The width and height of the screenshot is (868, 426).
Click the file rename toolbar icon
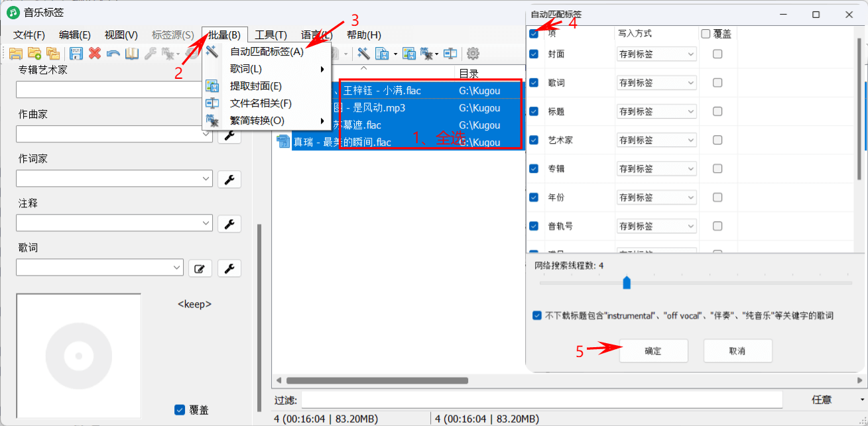point(450,53)
